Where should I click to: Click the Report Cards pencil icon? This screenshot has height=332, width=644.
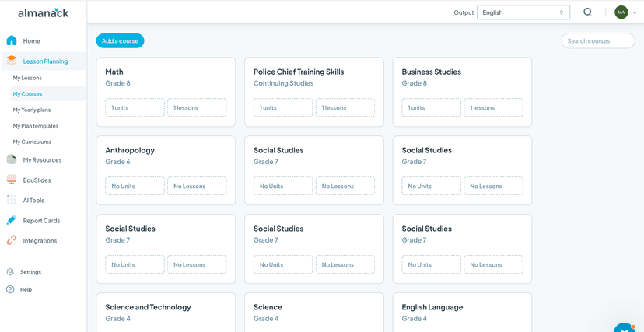pyautogui.click(x=12, y=220)
